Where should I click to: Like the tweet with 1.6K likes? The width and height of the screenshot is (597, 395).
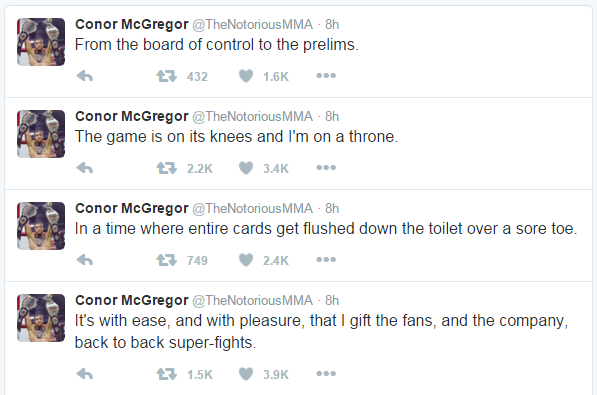coord(246,76)
